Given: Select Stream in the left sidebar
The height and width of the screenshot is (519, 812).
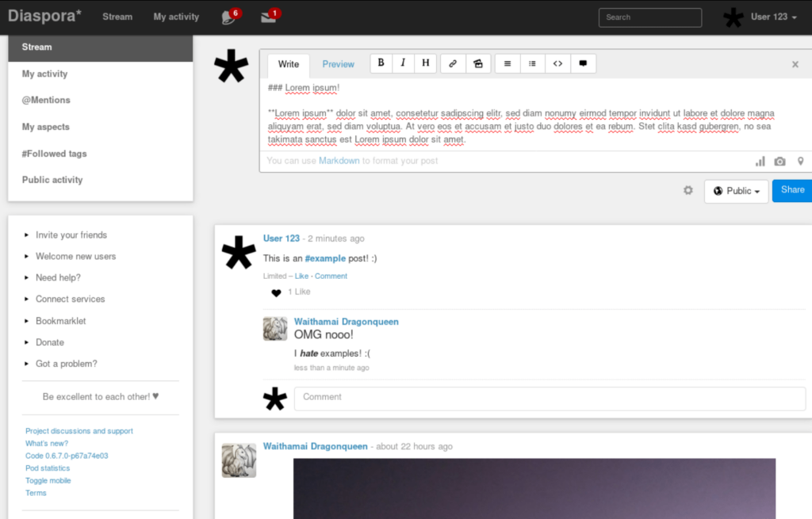Looking at the screenshot, I should pos(101,47).
